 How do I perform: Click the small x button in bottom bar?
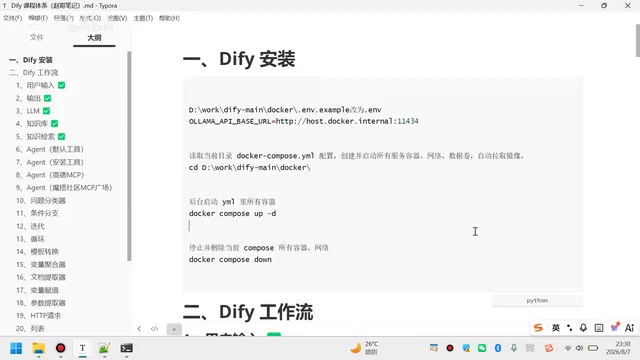(x=174, y=329)
